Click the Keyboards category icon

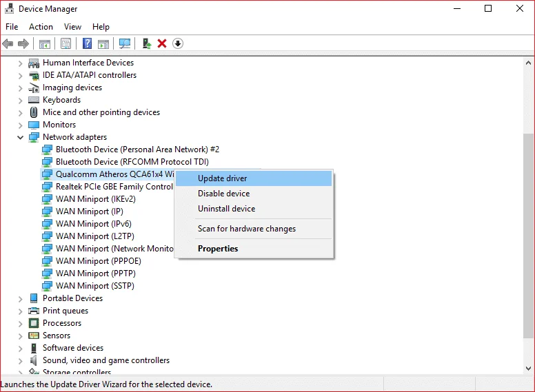pos(34,100)
